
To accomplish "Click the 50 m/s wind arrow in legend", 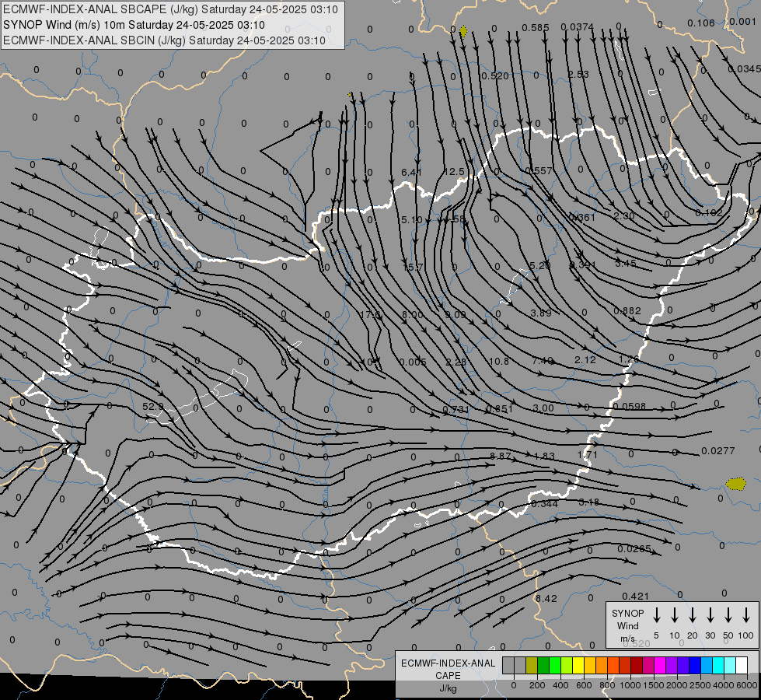I will (x=728, y=615).
